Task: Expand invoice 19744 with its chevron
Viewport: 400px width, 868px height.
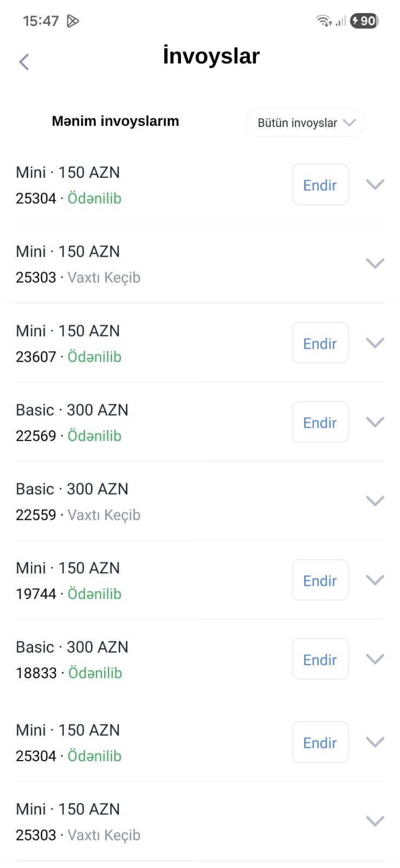Action: coord(375,580)
